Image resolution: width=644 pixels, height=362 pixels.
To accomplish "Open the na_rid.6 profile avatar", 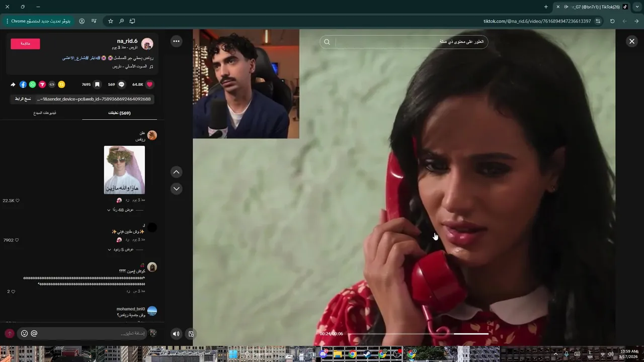I will [147, 44].
